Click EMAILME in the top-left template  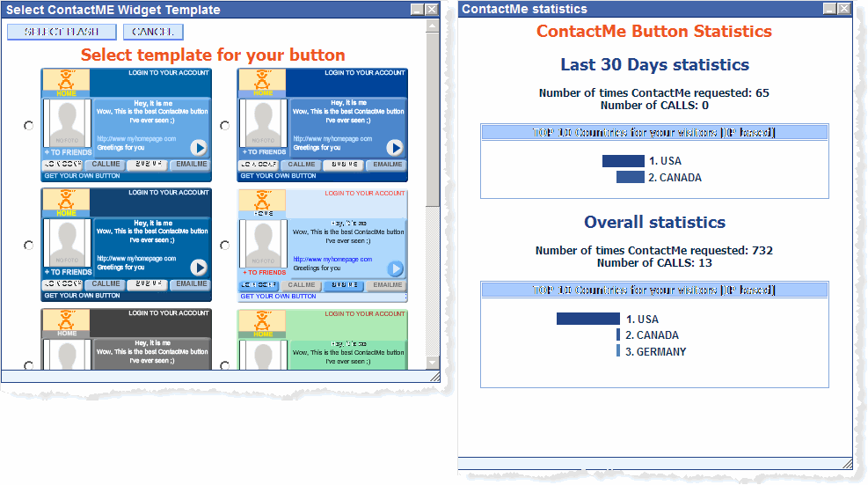(x=191, y=165)
